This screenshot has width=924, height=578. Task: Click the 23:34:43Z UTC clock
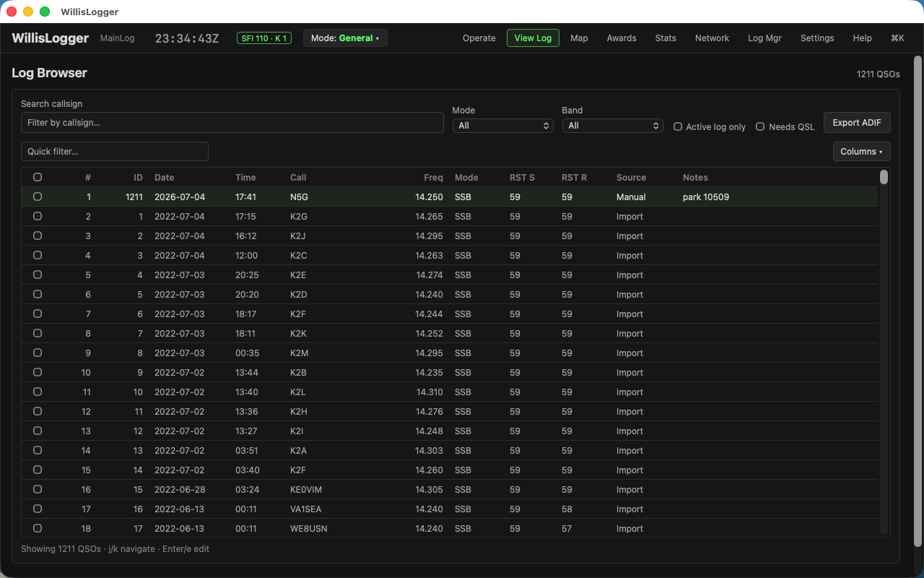point(187,38)
